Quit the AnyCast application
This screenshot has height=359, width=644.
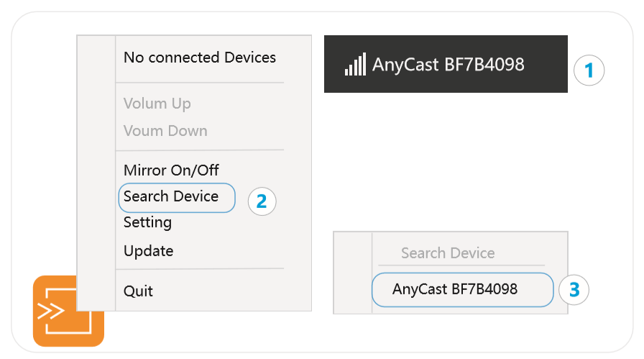click(x=138, y=291)
